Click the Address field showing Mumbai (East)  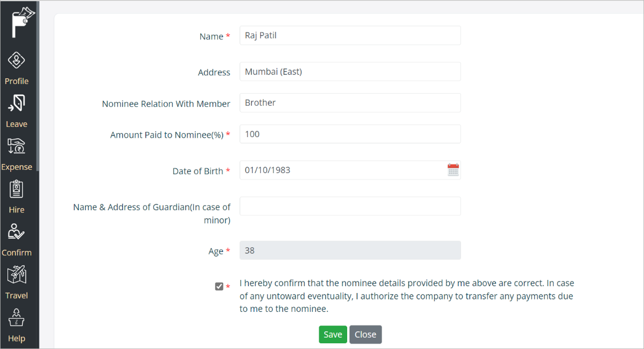(350, 71)
